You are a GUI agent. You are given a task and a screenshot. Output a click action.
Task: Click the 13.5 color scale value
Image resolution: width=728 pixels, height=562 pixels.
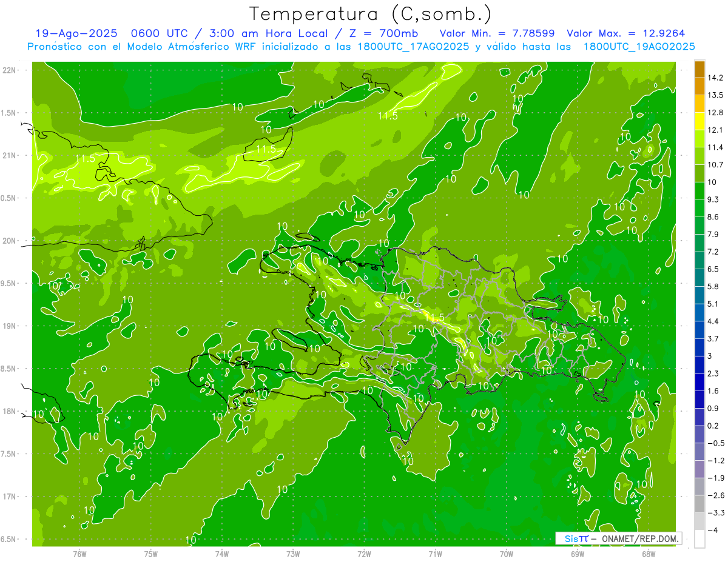[x=716, y=95]
